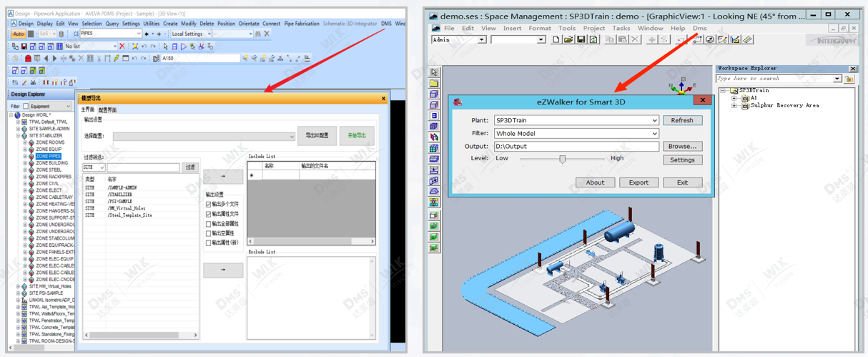Open the Dms menu in Space Management
This screenshot has width=868, height=357.
pyautogui.click(x=699, y=28)
